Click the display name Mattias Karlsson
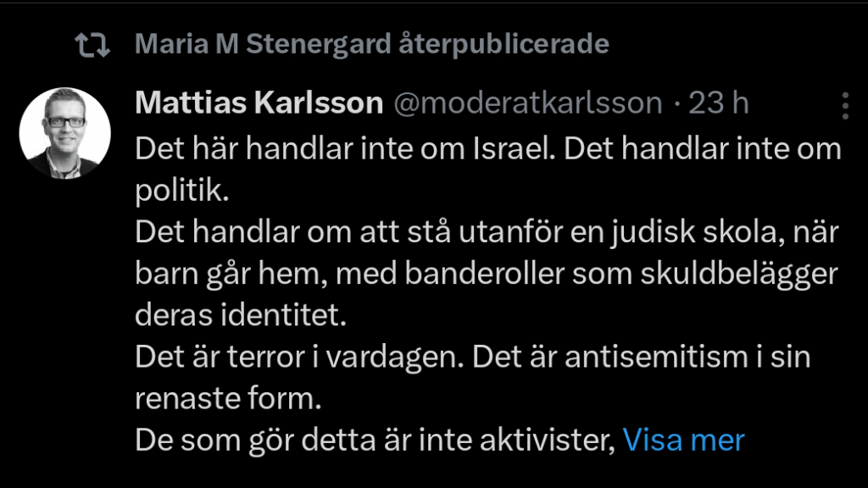 259,103
